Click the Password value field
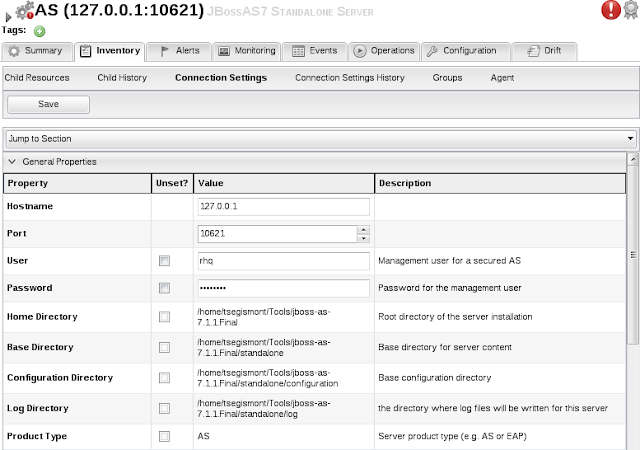Image resolution: width=640 pixels, height=450 pixels. pyautogui.click(x=284, y=288)
